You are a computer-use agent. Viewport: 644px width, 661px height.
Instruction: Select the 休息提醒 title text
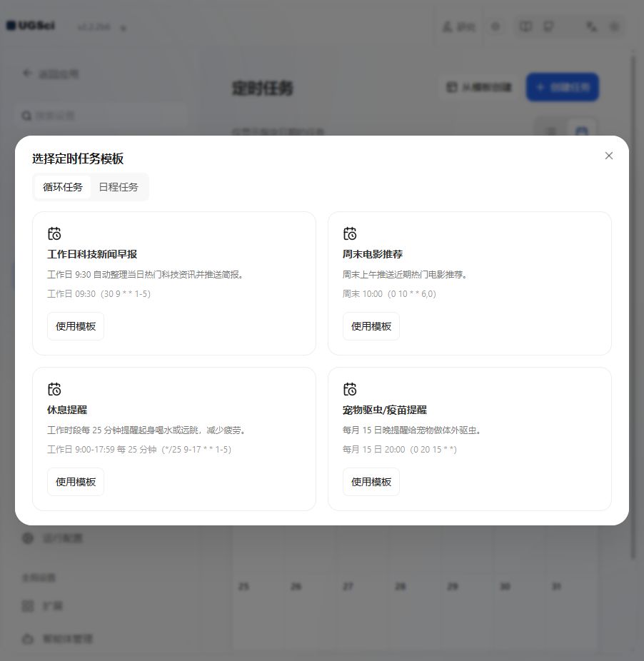point(67,410)
